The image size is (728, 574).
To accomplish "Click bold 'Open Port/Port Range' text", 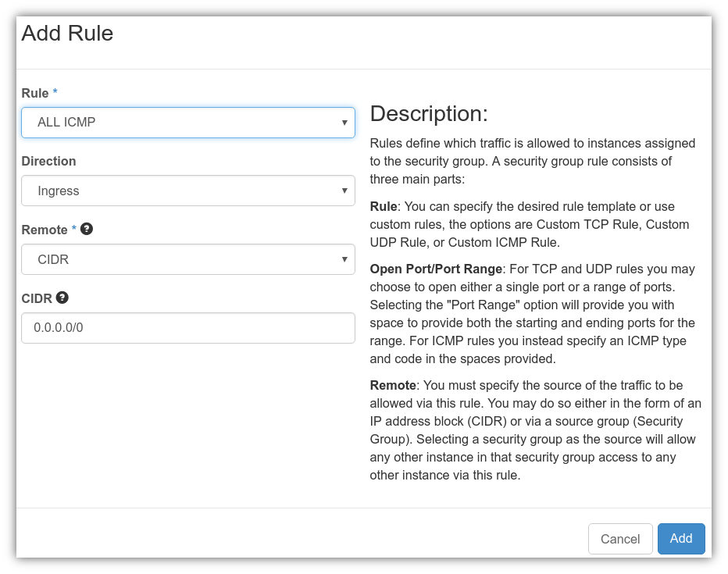I will [x=436, y=269].
